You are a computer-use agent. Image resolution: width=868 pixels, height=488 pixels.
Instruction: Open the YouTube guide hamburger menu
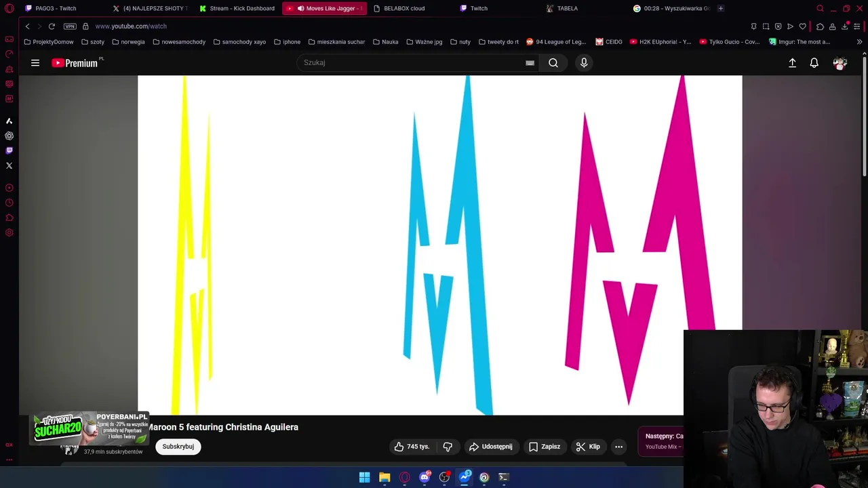[x=35, y=63]
